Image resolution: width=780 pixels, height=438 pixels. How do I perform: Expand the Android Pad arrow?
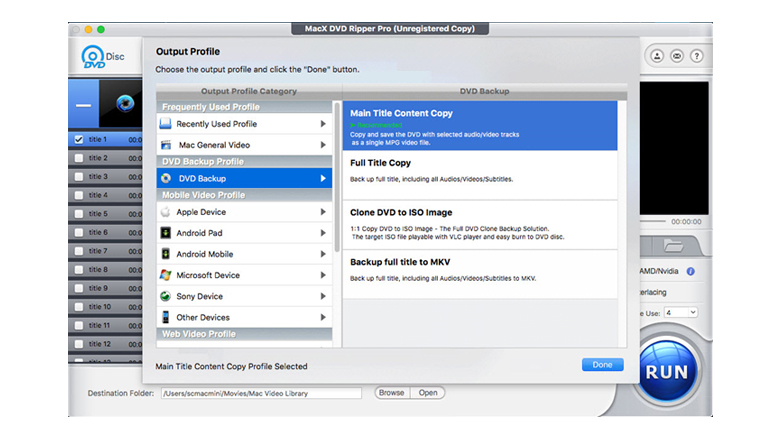(323, 232)
